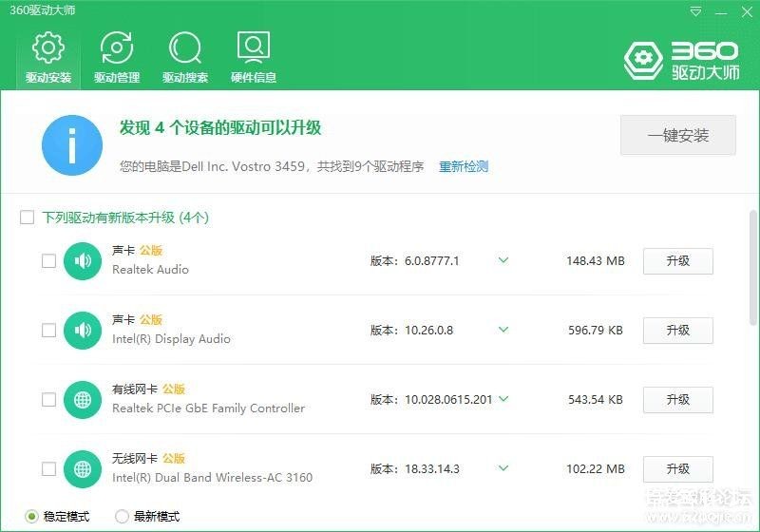The image size is (760, 532).
Task: Switch to the 硬件信息 tab label
Action: 254,78
